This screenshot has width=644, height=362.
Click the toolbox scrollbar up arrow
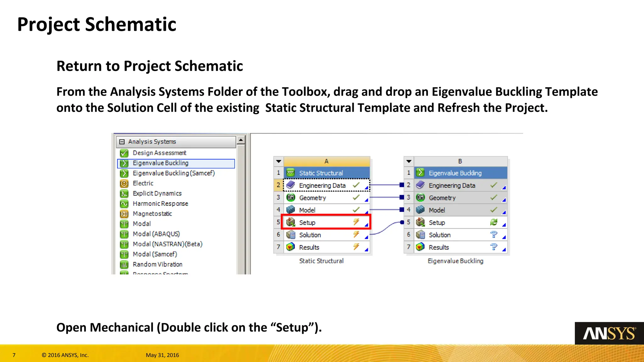click(241, 140)
